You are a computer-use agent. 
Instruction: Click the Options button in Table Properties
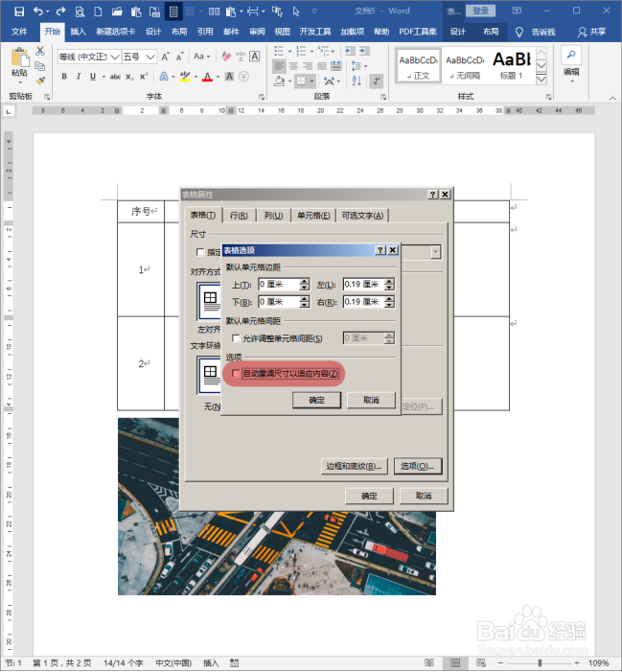click(418, 466)
